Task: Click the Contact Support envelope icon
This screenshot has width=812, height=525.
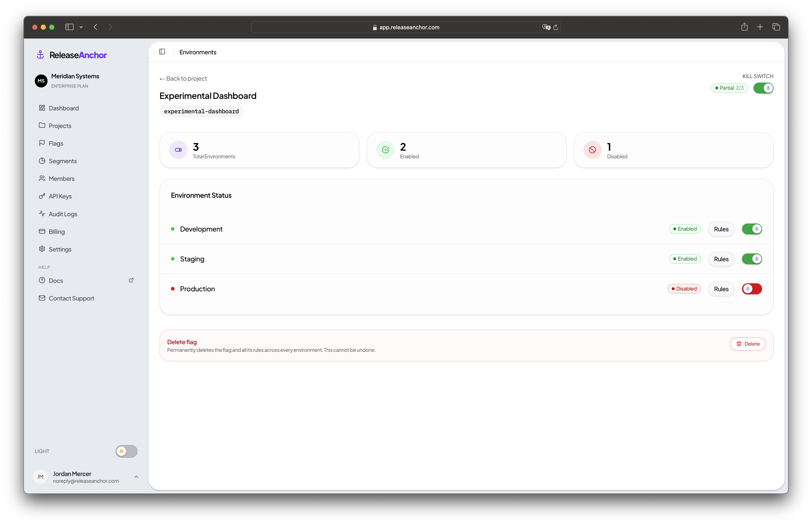Action: (x=42, y=298)
